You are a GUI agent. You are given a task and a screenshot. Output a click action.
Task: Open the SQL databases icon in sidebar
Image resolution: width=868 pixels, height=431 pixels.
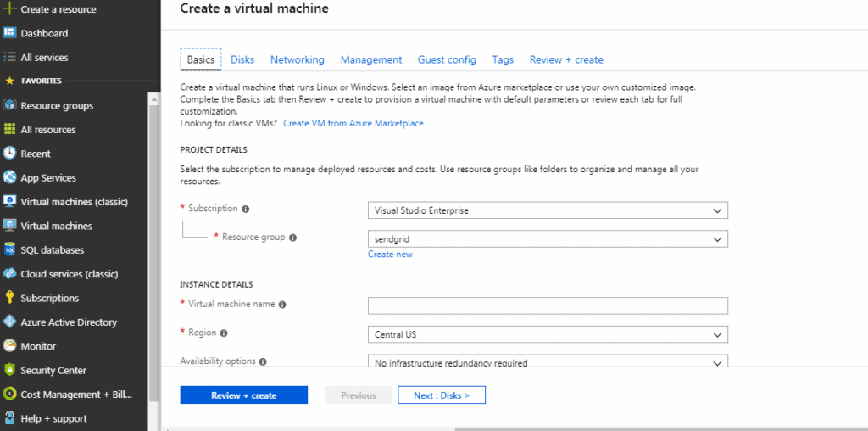coord(10,250)
